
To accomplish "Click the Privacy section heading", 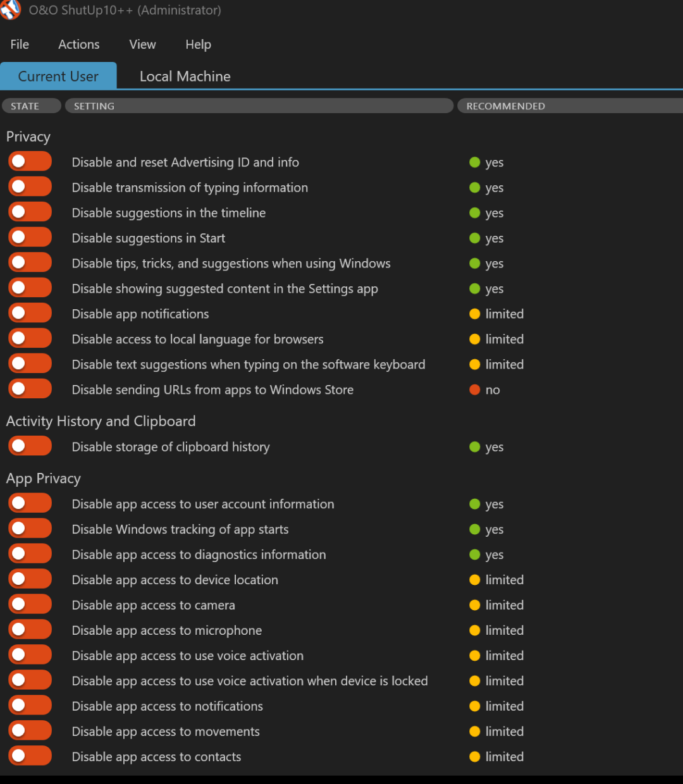I will tap(28, 137).
